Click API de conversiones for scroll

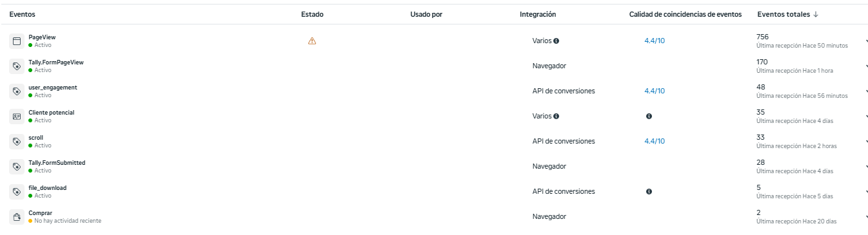coord(564,141)
